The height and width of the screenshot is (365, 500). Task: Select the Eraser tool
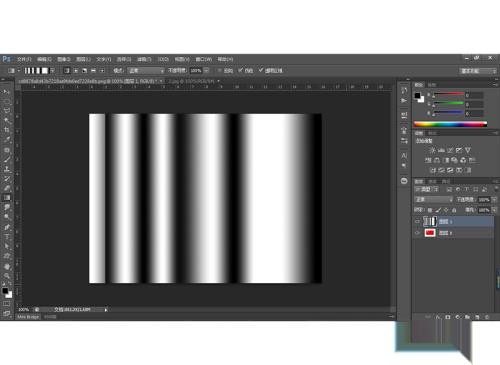[x=6, y=188]
